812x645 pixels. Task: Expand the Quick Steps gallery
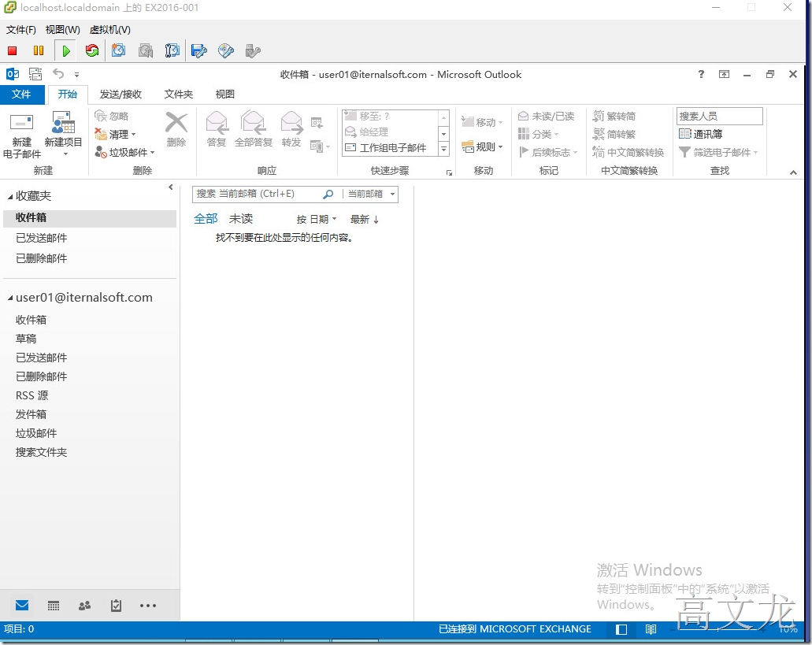point(443,150)
